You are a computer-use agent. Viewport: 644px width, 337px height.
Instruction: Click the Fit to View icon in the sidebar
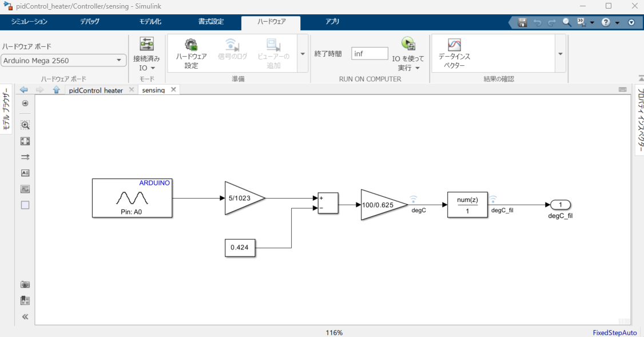25,141
